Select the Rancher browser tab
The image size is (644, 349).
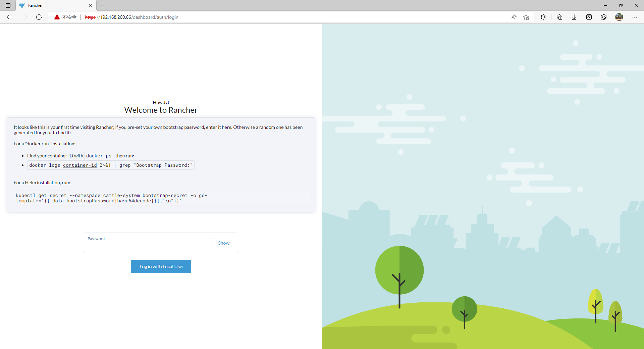click(x=56, y=5)
